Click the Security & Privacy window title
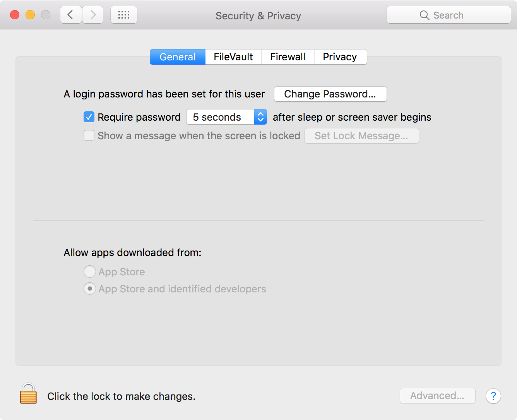 [x=258, y=16]
